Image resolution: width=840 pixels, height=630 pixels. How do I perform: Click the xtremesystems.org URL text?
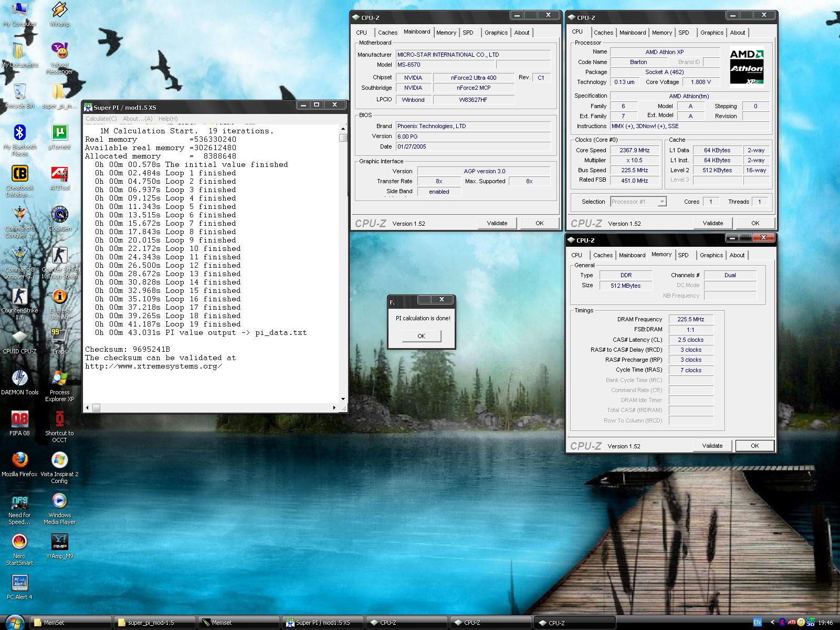pyautogui.click(x=154, y=366)
